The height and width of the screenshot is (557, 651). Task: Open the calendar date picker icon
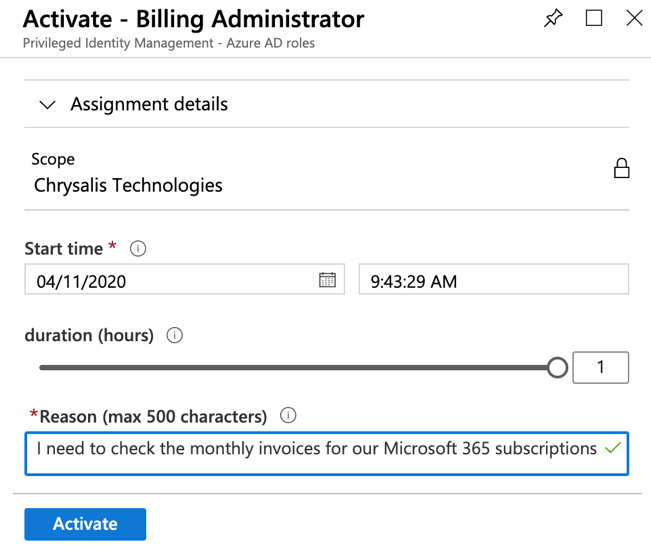(x=327, y=280)
